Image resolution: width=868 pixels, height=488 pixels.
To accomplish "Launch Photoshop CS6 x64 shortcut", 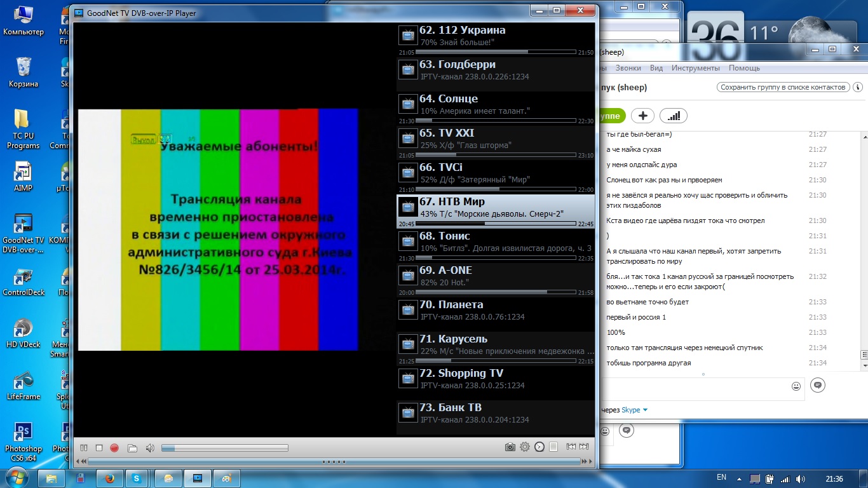I will [24, 442].
